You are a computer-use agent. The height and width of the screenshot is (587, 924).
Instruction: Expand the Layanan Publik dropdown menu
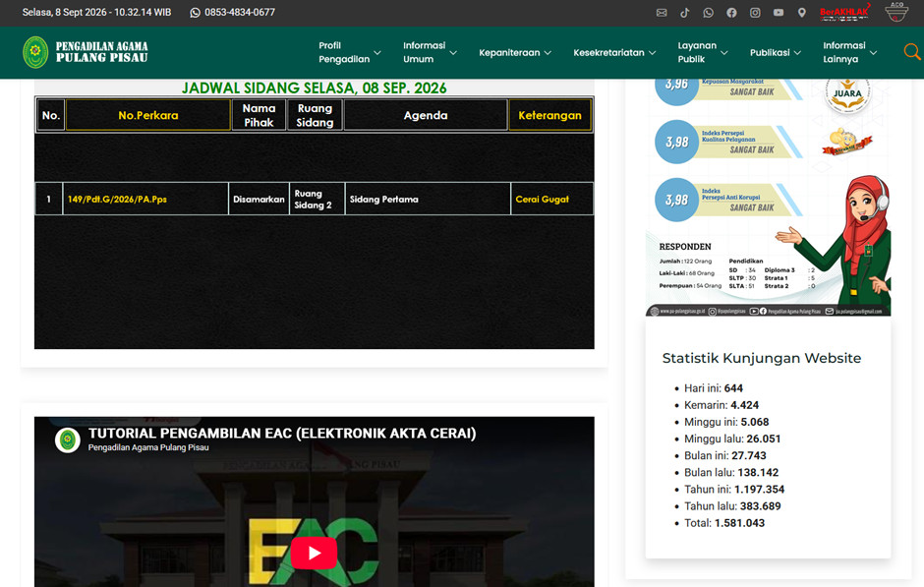tap(703, 52)
